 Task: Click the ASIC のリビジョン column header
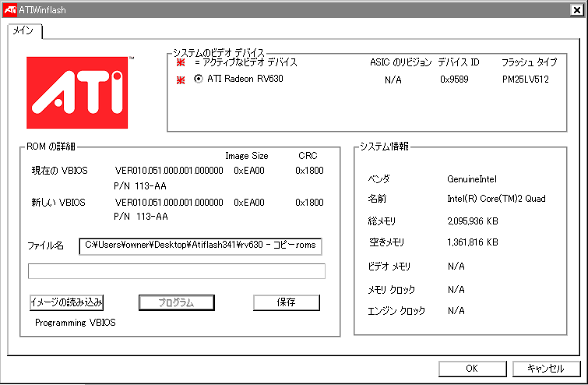(401, 62)
